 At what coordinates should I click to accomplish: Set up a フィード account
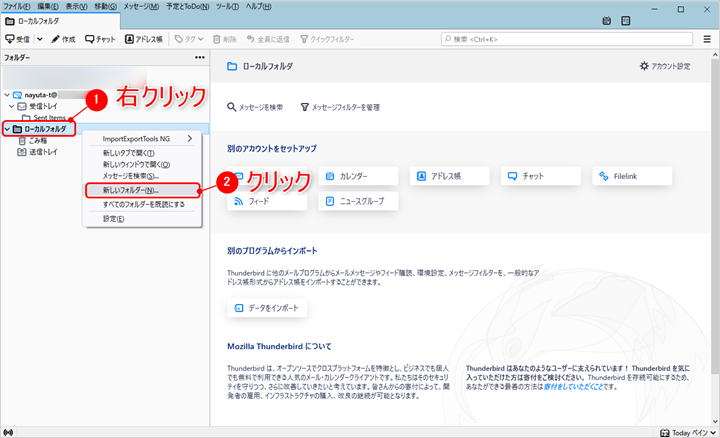click(267, 201)
